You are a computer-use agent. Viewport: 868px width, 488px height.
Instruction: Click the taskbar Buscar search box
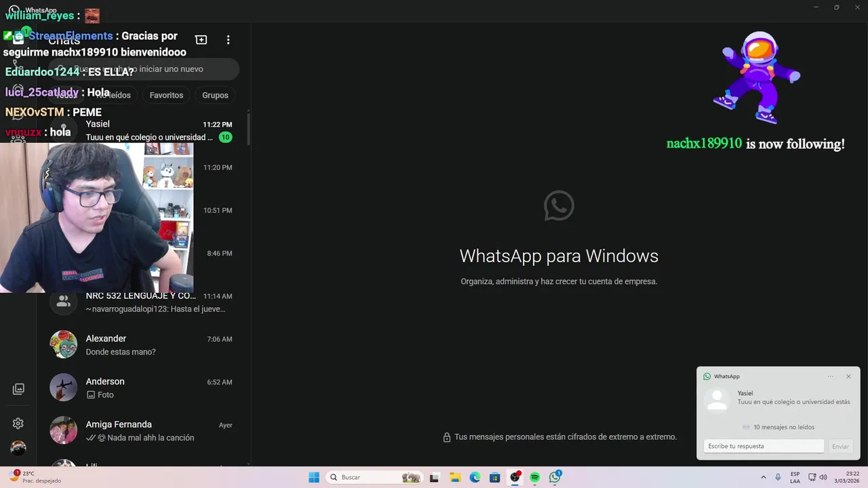pyautogui.click(x=374, y=477)
